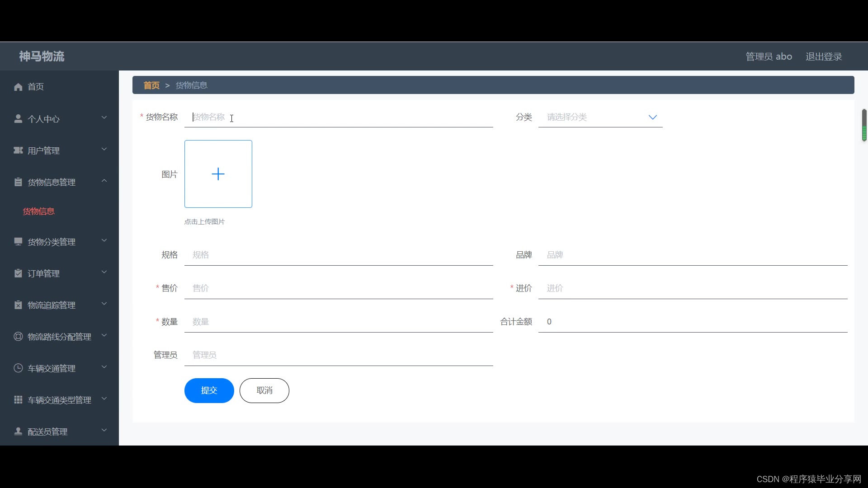Open the 物流路线分配管理 menu
Screen dimensions: 868x488
pos(59,337)
